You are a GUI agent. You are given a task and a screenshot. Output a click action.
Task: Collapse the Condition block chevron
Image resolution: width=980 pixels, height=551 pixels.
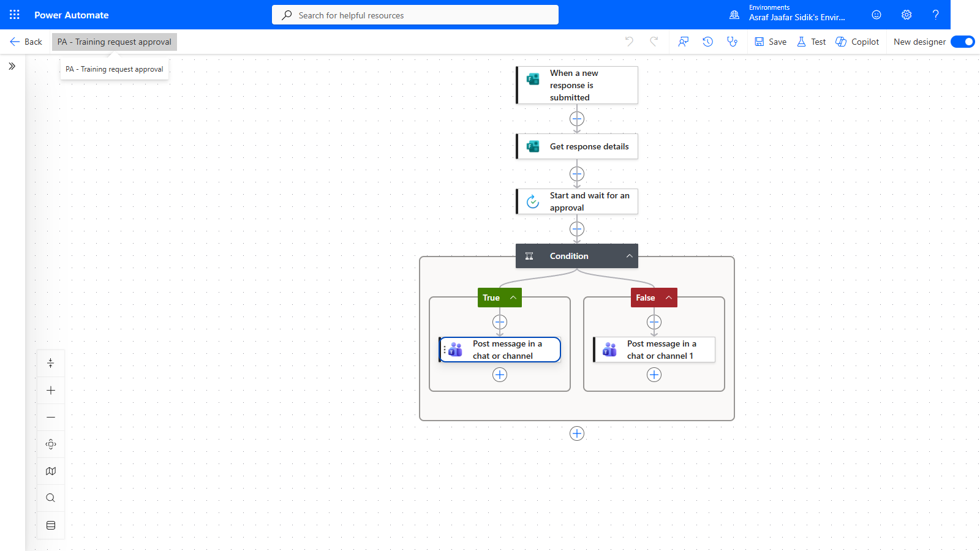click(629, 256)
